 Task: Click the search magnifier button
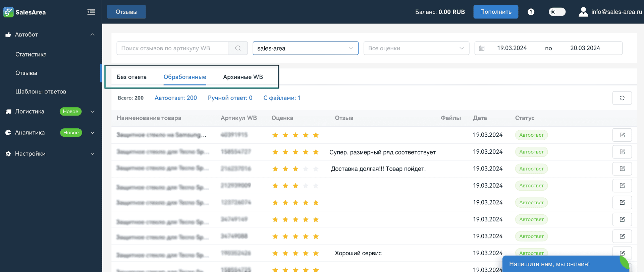(x=238, y=48)
